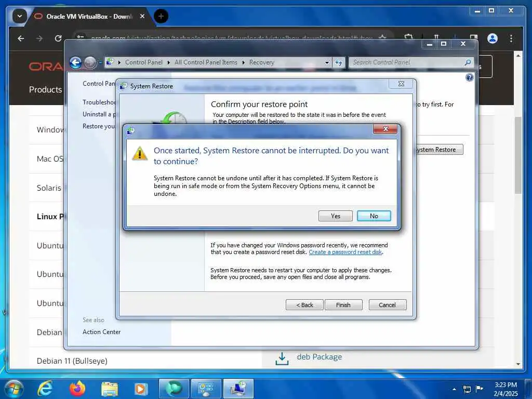The image size is (532, 399).
Task: Click Control Panel Home link in sidebar
Action: [99, 84]
